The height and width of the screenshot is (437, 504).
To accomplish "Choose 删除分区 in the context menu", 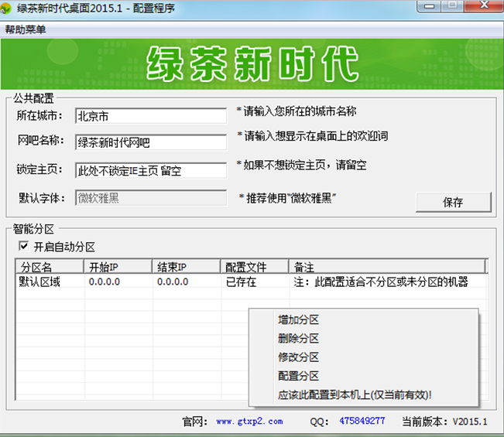I will [x=298, y=339].
